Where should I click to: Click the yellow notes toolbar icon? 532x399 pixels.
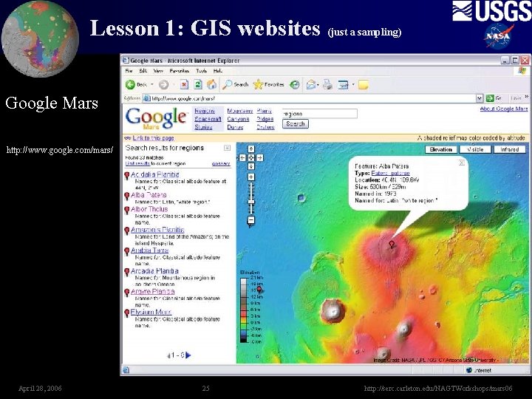(x=364, y=84)
